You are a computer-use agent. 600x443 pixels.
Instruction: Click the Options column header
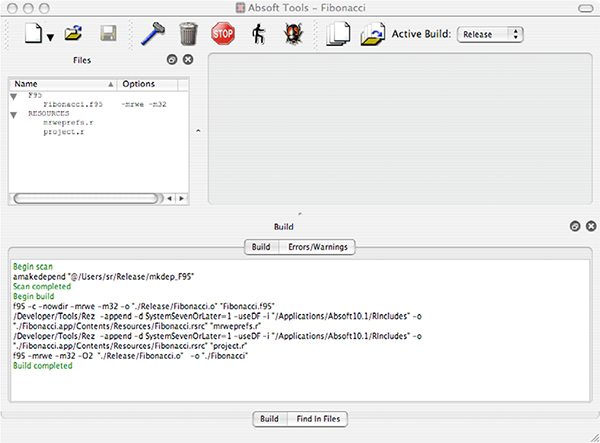point(147,84)
